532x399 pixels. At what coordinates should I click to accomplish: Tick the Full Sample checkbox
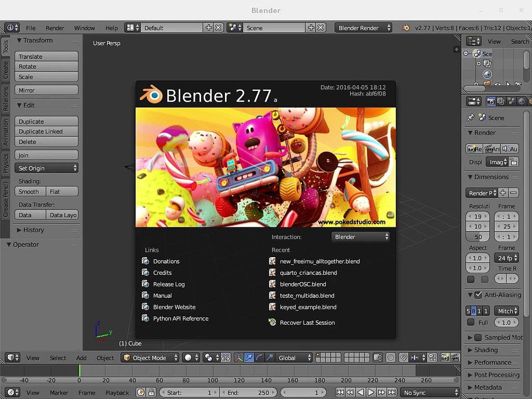470,322
